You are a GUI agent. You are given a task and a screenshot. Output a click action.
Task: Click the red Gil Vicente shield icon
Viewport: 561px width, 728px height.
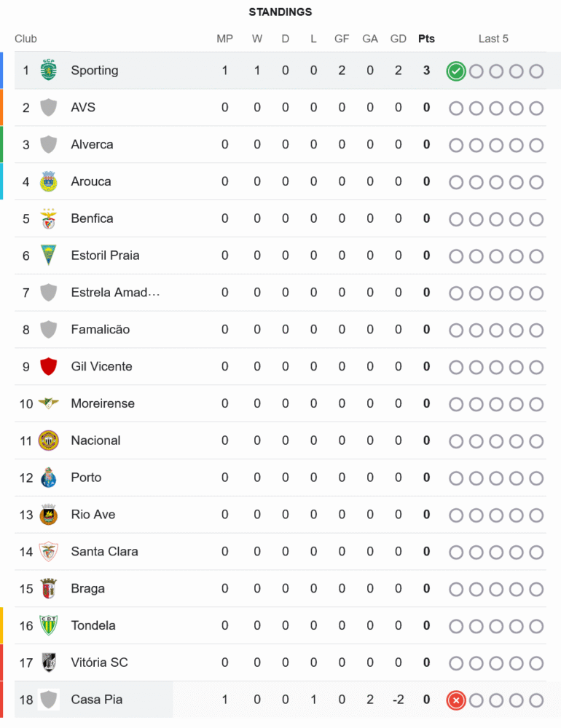[x=49, y=366]
